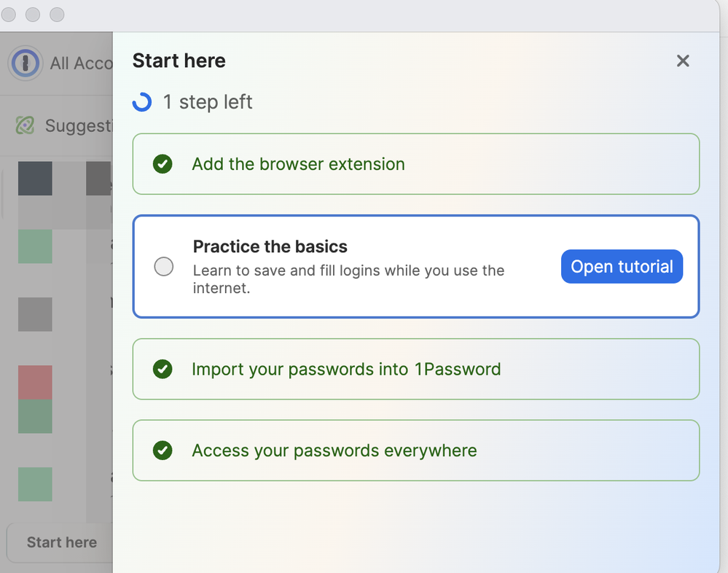Click the blue progress ring icon
The image size is (728, 573).
click(x=141, y=102)
